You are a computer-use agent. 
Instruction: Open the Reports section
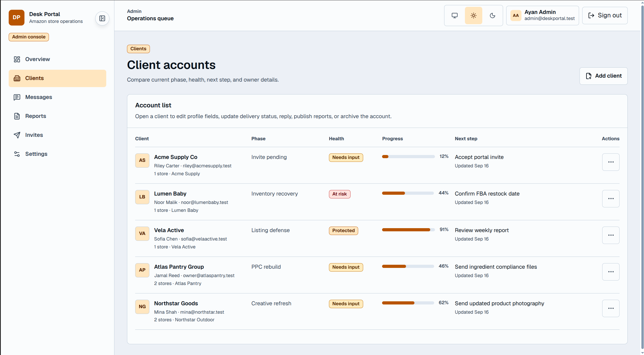tap(57, 116)
